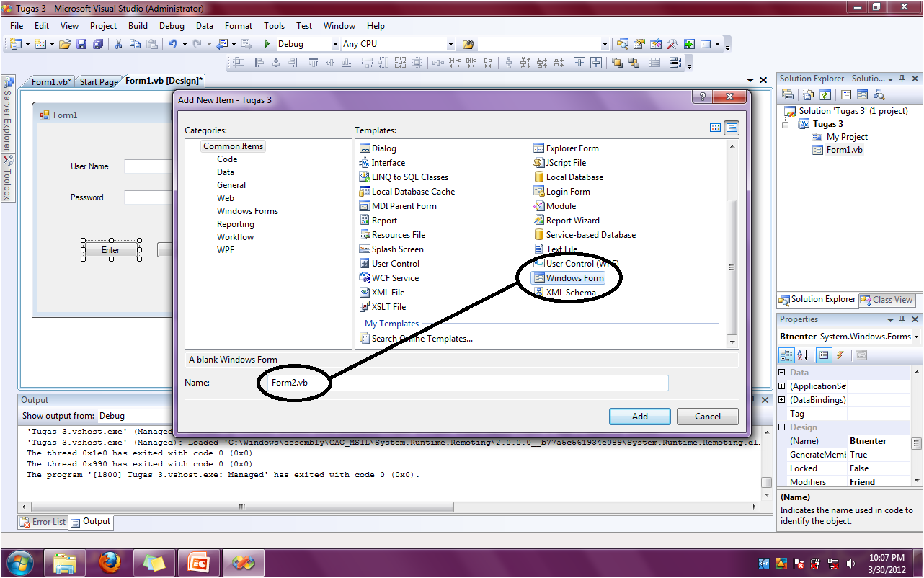Select the Common Items category
Screen dimensions: 924x578
[x=233, y=146]
